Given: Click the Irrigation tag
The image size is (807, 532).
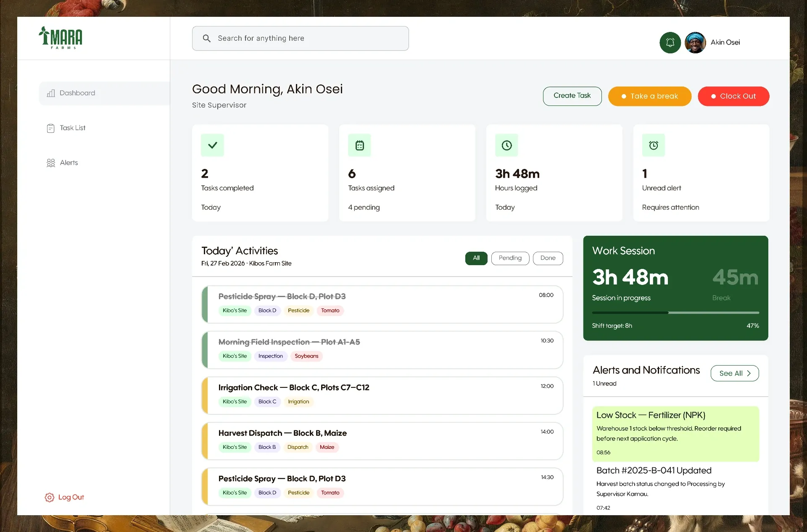Looking at the screenshot, I should coord(298,402).
